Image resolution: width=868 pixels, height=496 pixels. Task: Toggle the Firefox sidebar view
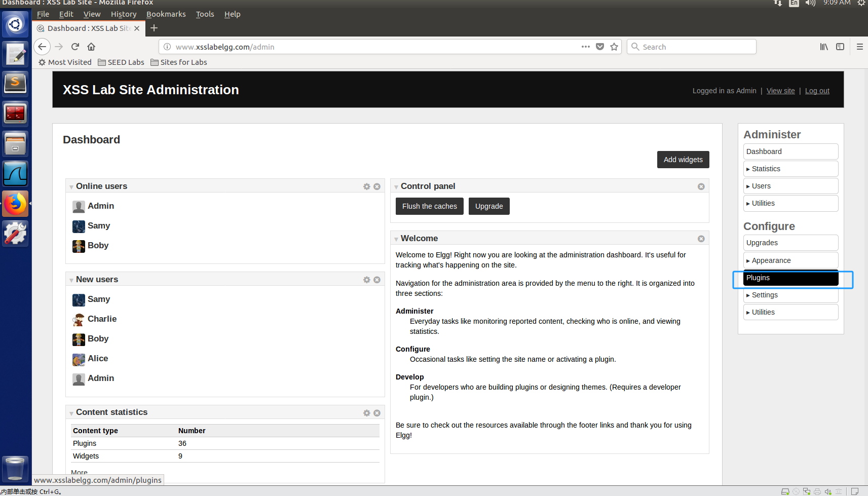840,47
